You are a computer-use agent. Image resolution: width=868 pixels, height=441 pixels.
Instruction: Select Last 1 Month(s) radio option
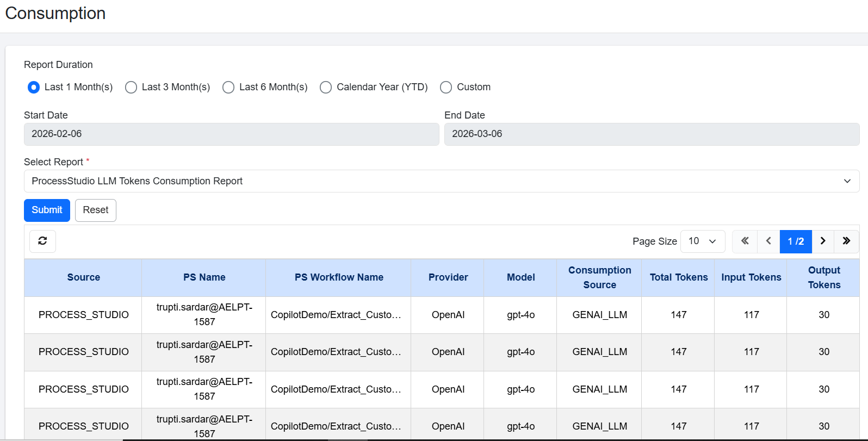(34, 88)
